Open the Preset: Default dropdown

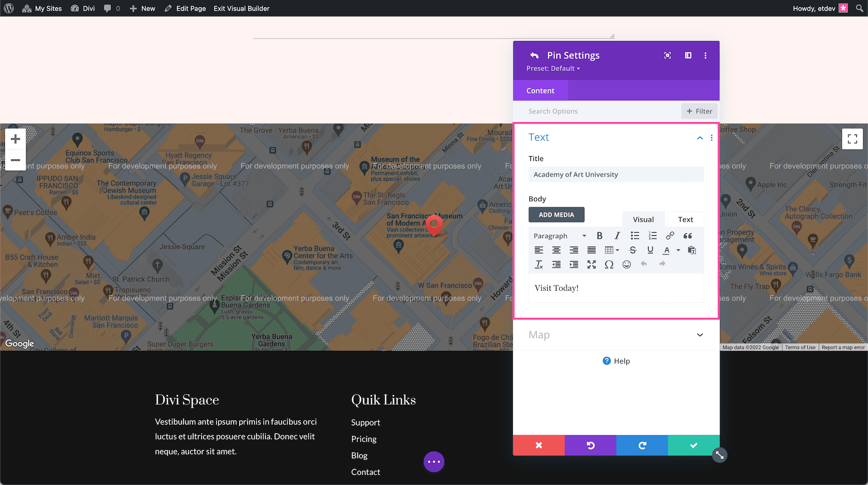coord(553,68)
